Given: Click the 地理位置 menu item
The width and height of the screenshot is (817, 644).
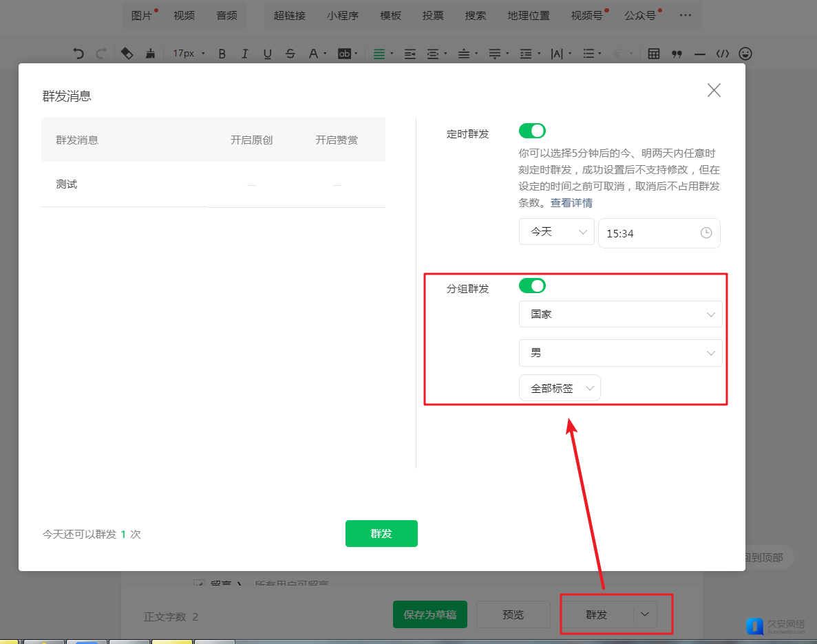Looking at the screenshot, I should click(529, 16).
